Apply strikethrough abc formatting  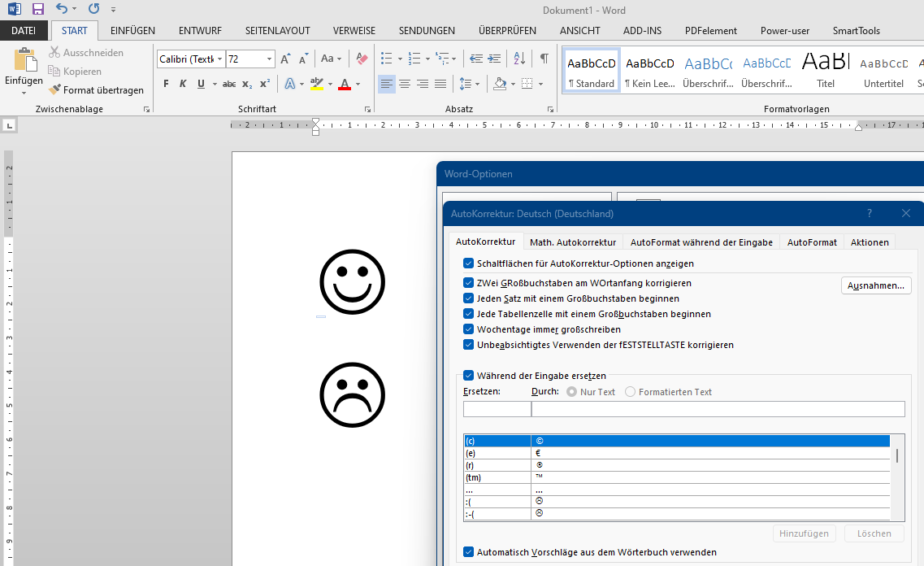[229, 84]
